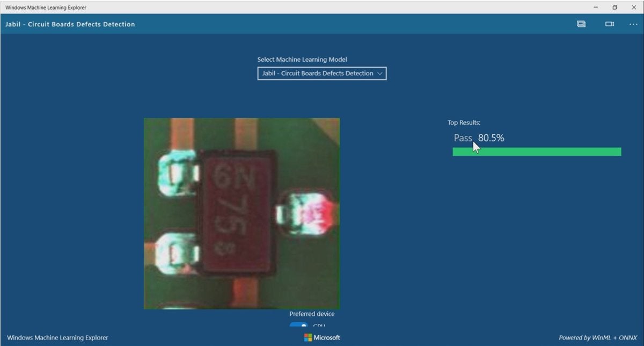The height and width of the screenshot is (346, 644).
Task: Click the Preferred device label
Action: coord(312,314)
